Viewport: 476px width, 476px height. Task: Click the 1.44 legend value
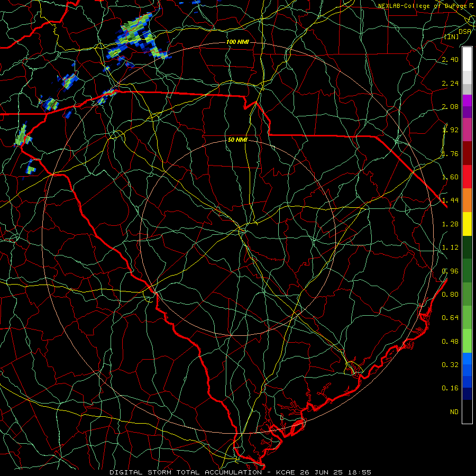pyautogui.click(x=450, y=200)
